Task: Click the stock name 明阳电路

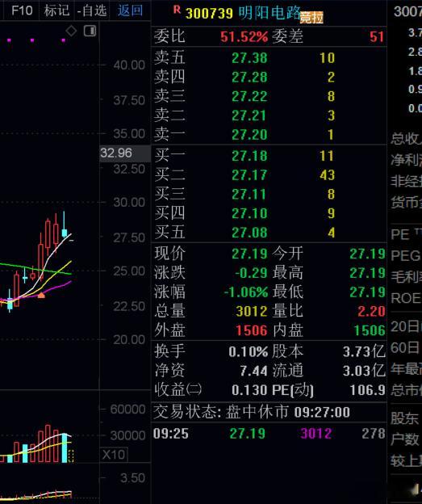Action: pyautogui.click(x=269, y=13)
